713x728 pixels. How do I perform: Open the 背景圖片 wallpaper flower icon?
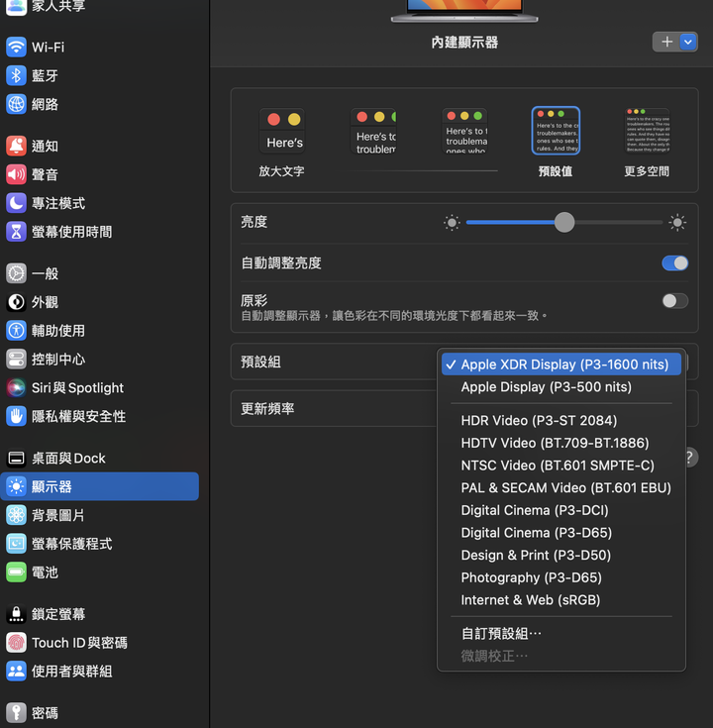point(16,515)
